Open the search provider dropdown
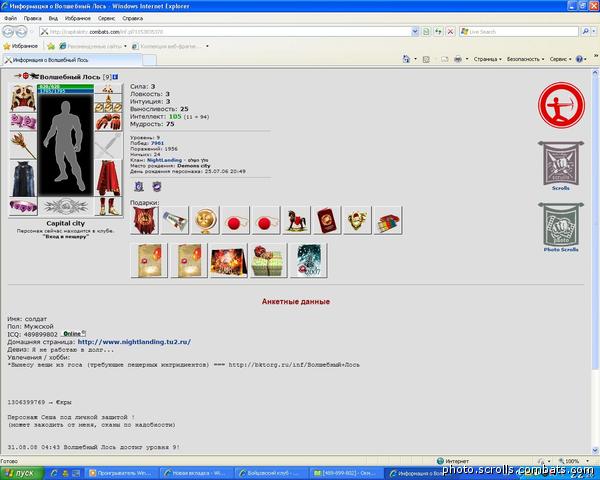 click(x=593, y=32)
